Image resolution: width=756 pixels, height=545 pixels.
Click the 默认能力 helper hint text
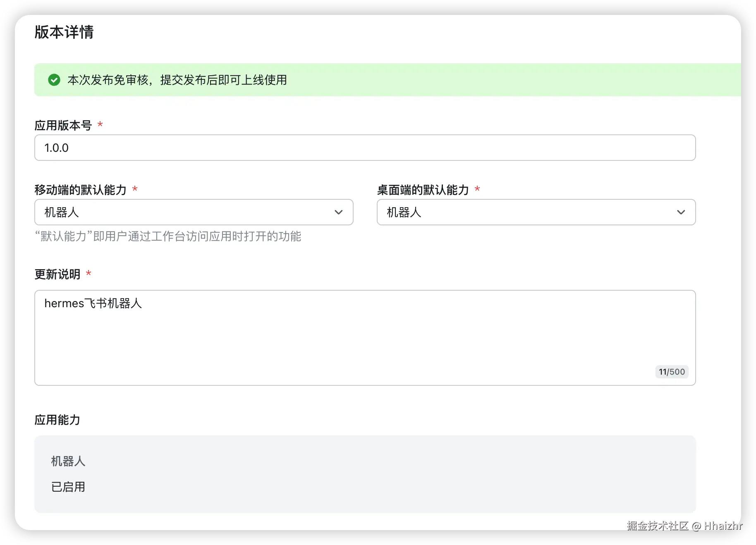point(168,236)
